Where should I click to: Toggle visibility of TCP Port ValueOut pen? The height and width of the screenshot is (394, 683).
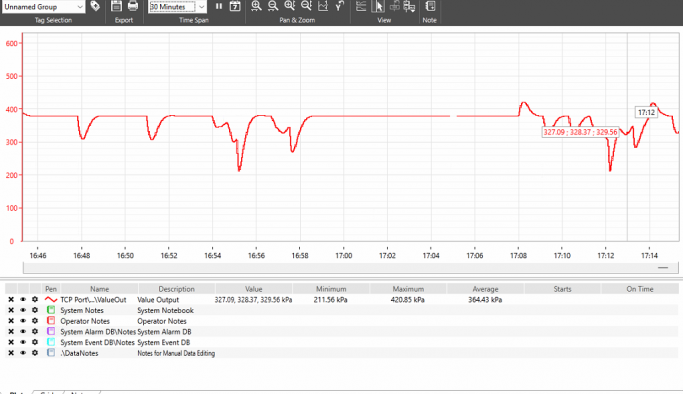point(23,300)
